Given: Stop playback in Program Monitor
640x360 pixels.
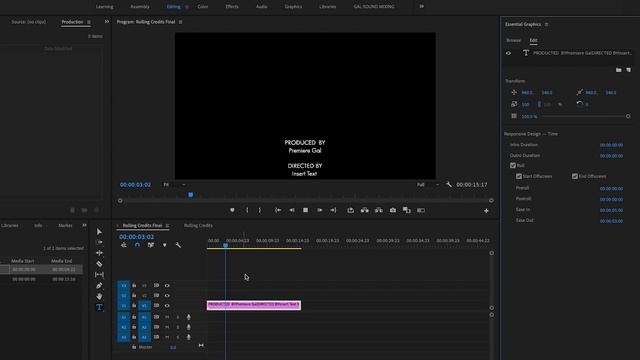Looking at the screenshot, I should coord(305,210).
